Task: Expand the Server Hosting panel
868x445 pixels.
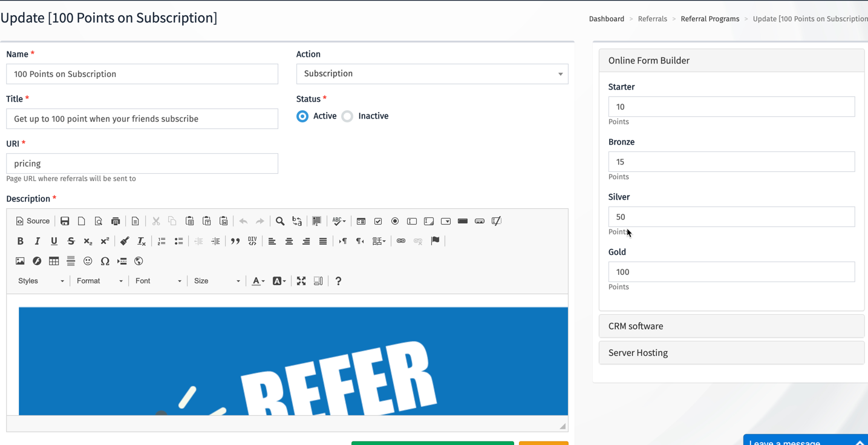Action: (731, 353)
